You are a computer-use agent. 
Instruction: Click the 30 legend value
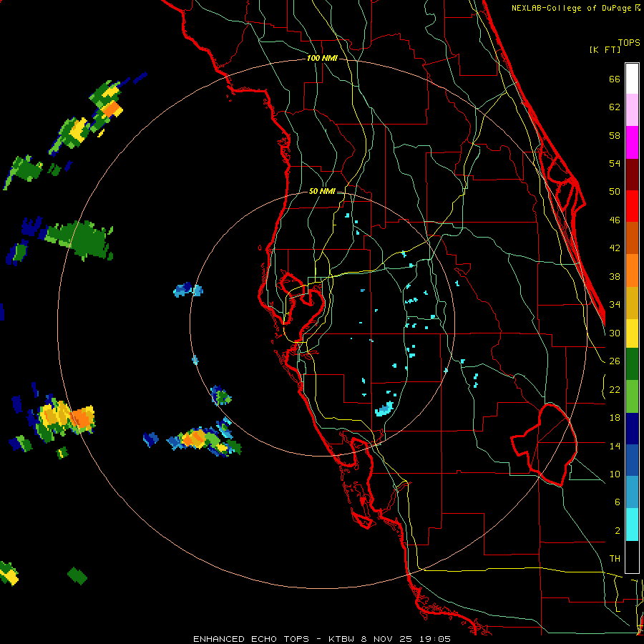615,333
